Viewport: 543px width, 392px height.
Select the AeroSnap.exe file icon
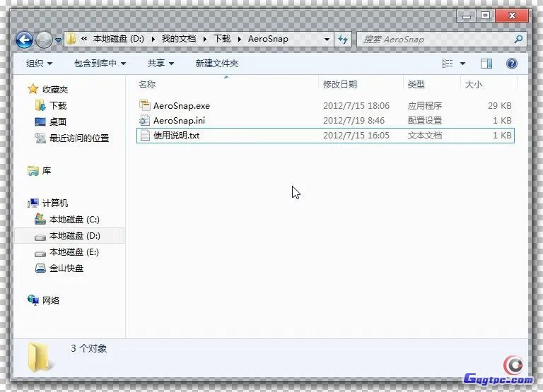(144, 105)
